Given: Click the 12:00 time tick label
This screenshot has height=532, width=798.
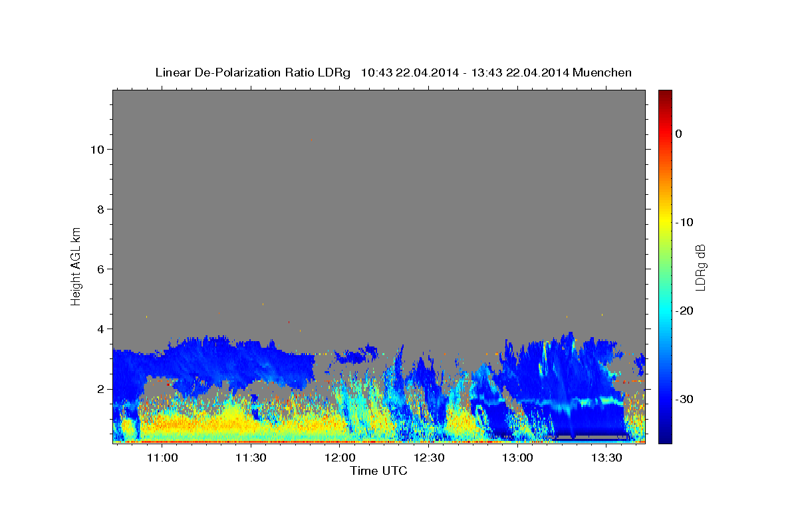Looking at the screenshot, I should (x=340, y=458).
